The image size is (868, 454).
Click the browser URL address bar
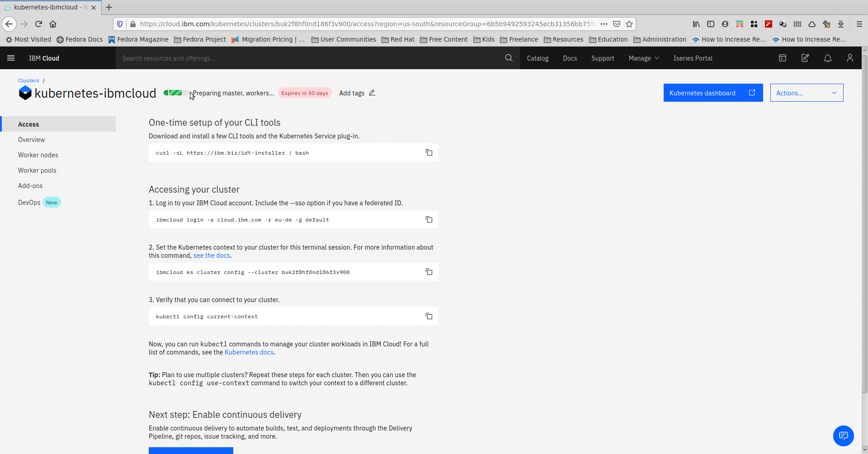(367, 24)
